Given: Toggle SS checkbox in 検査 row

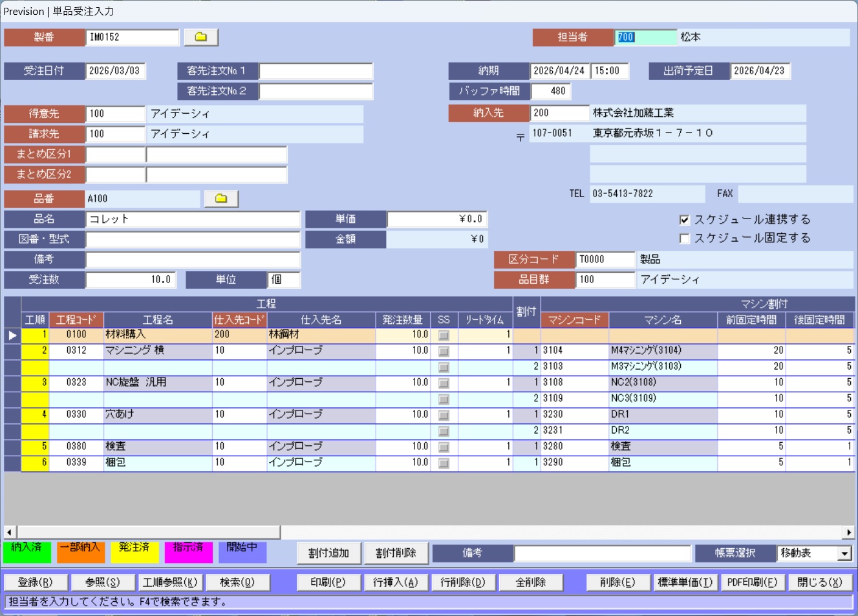Looking at the screenshot, I should coord(444,447).
